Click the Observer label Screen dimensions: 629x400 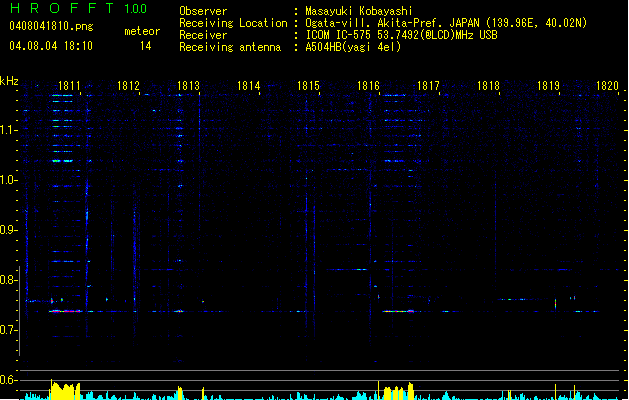pos(203,11)
